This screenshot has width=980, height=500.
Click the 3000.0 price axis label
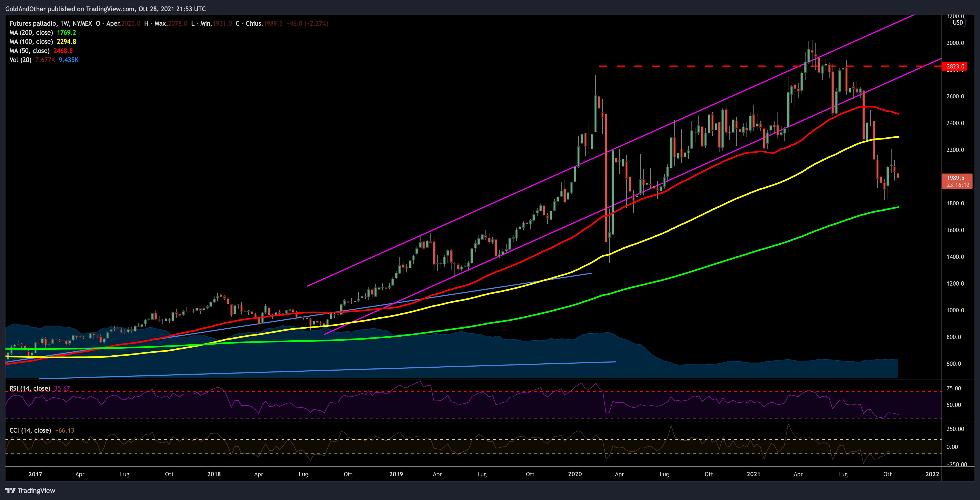(955, 43)
